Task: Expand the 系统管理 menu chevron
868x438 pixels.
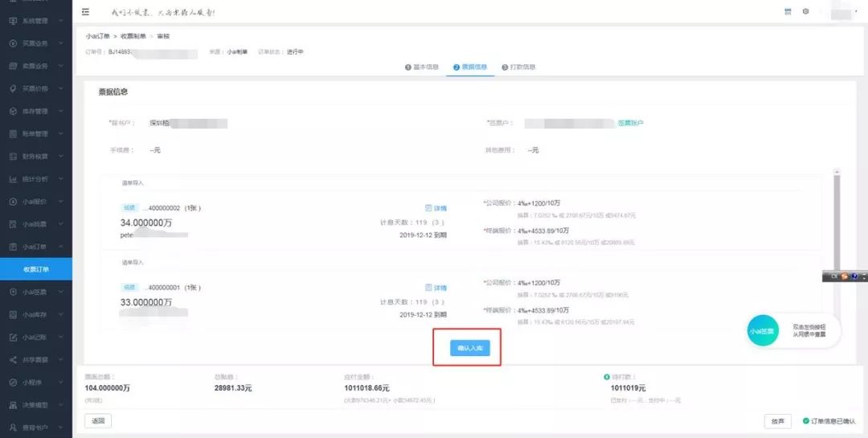Action: (60, 21)
